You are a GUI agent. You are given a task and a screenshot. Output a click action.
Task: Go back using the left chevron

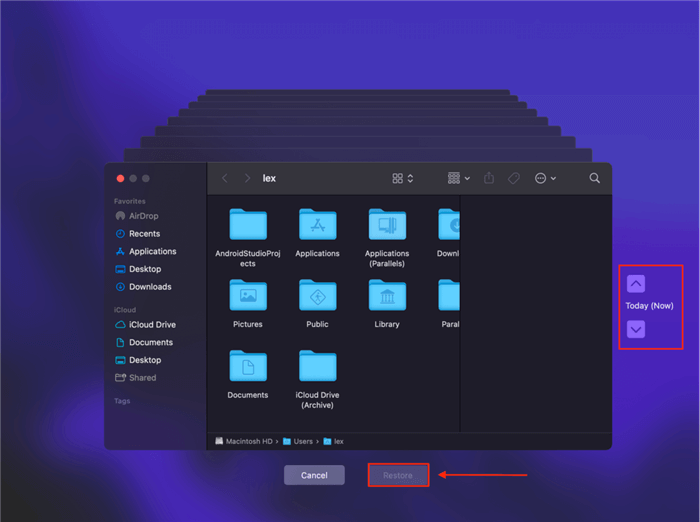(224, 178)
